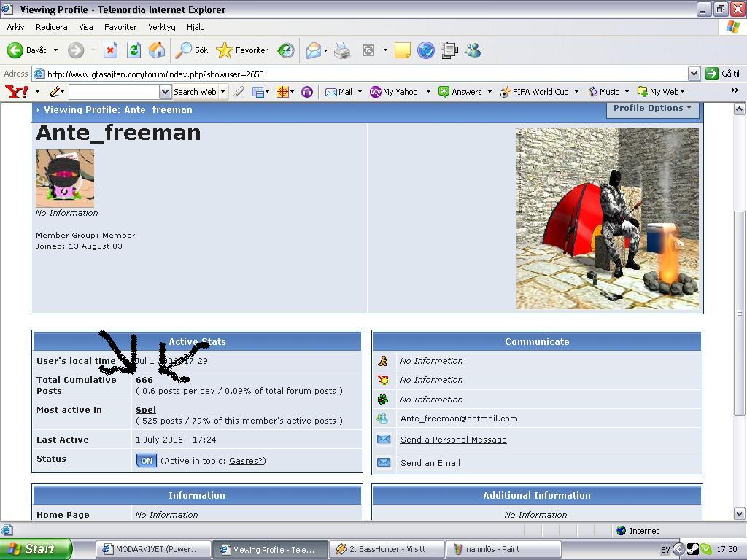Open the Back button history arrow

[55, 50]
